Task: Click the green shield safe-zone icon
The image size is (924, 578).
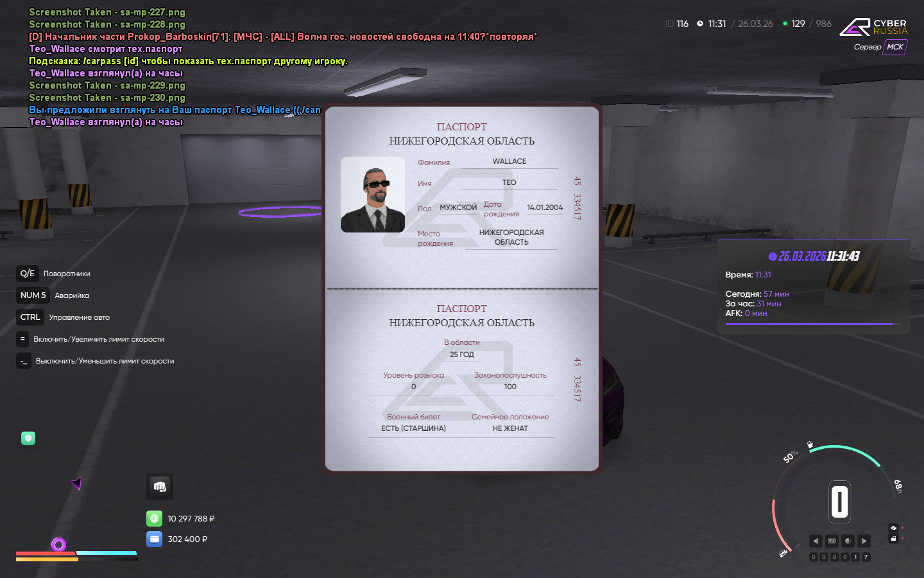Action: (x=28, y=438)
